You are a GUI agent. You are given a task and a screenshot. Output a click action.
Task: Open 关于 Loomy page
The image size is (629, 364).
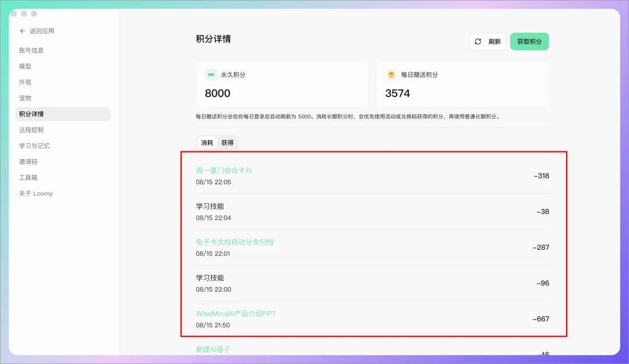[x=63, y=193]
